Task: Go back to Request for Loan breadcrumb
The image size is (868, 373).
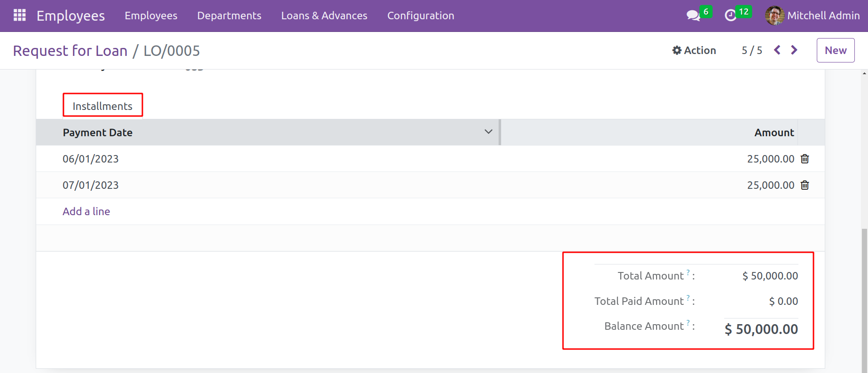Action: 70,51
